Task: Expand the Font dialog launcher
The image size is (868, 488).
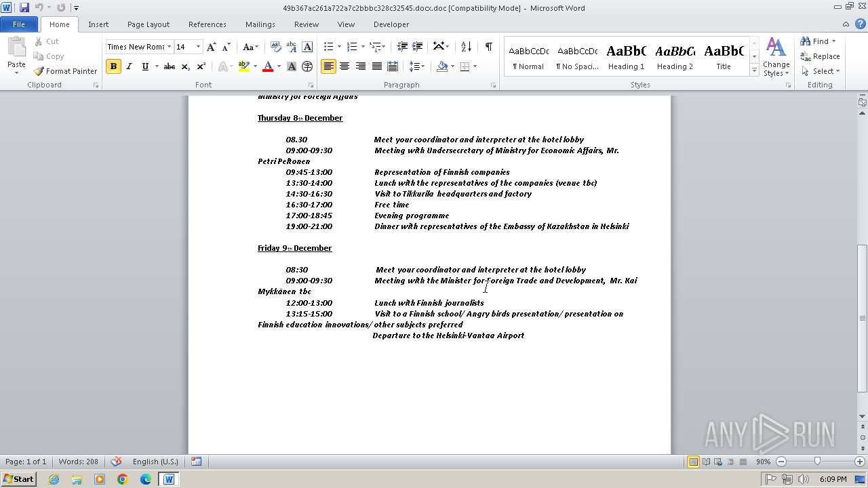Action: pos(311,85)
